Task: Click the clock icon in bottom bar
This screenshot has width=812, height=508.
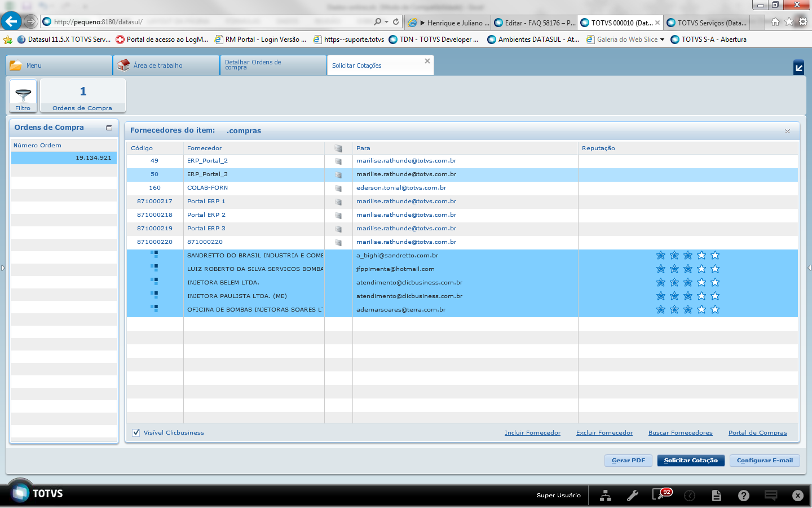Action: click(x=690, y=496)
